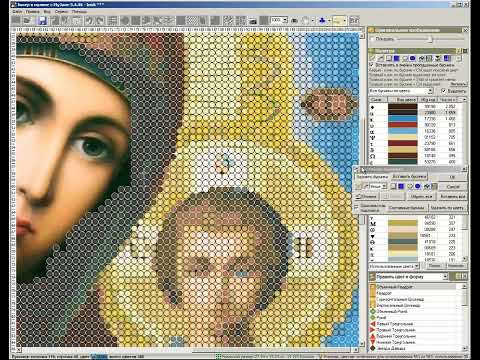Screen dimensions: 480x360
Task: Open the Вид menu
Action: pos(47,11)
